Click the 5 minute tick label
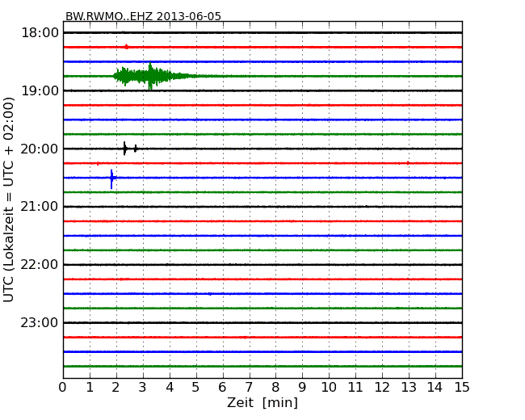 (x=196, y=388)
